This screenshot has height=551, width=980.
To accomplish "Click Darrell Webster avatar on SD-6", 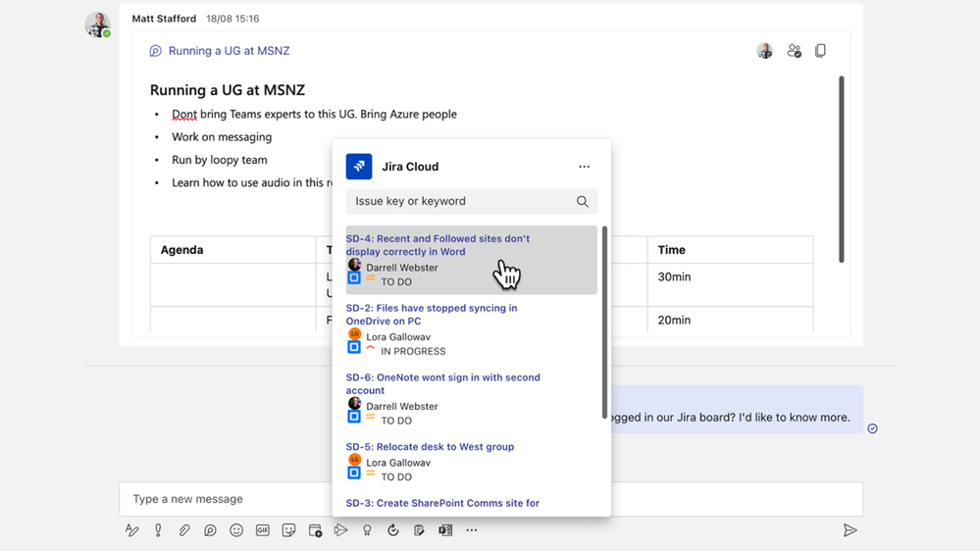I will tap(354, 403).
